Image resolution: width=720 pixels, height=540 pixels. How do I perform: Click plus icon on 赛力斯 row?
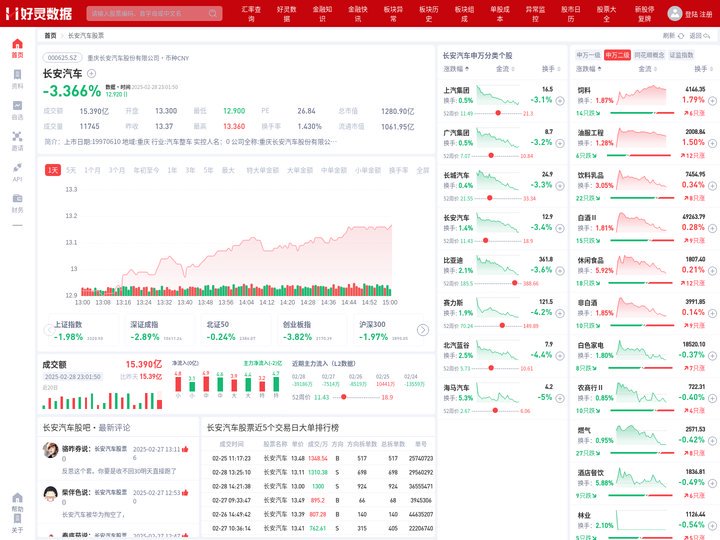560,313
